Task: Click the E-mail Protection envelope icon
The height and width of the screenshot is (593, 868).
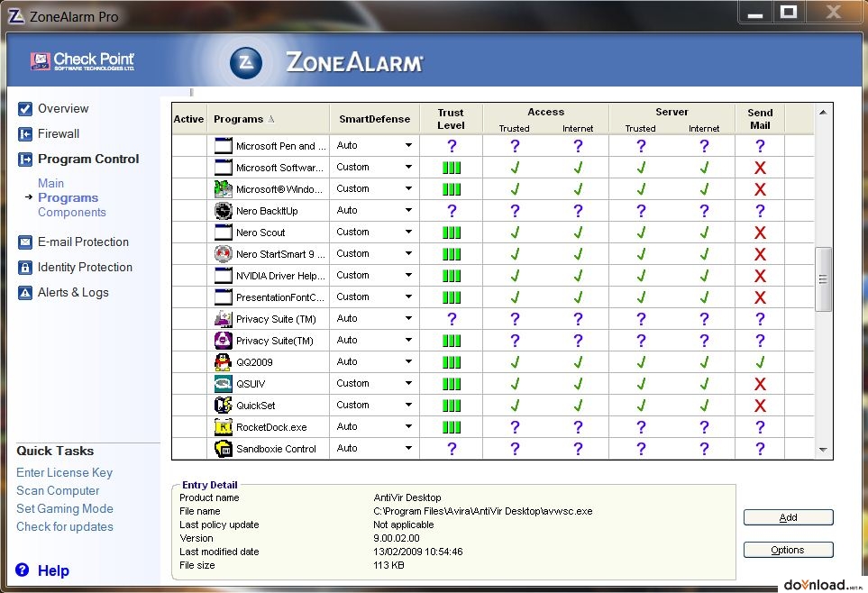Action: pyautogui.click(x=25, y=242)
